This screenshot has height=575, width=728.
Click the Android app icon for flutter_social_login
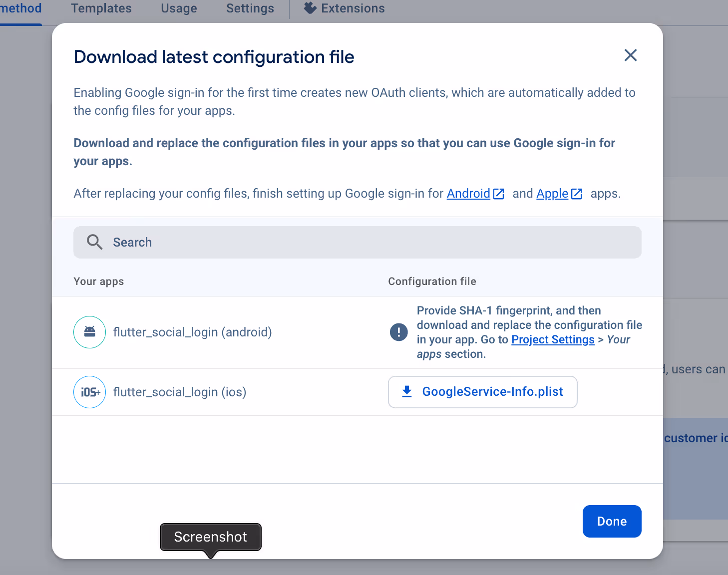[90, 332]
